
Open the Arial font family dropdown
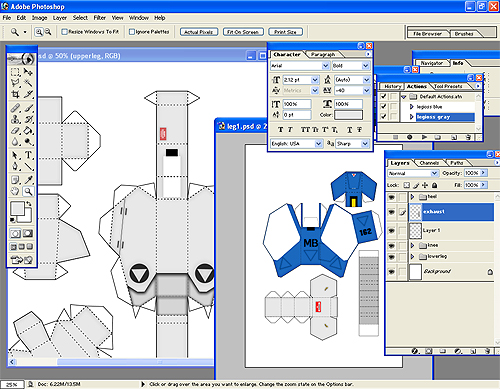[x=326, y=66]
